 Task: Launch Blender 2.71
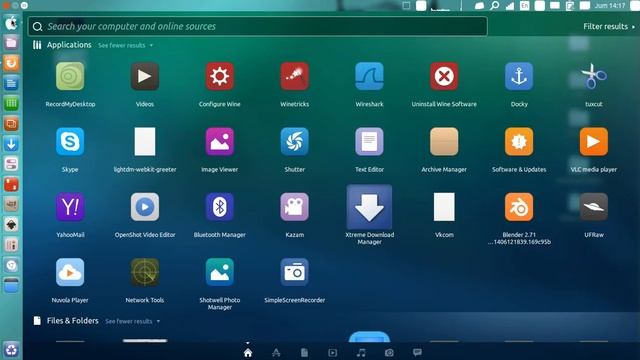coord(519,207)
